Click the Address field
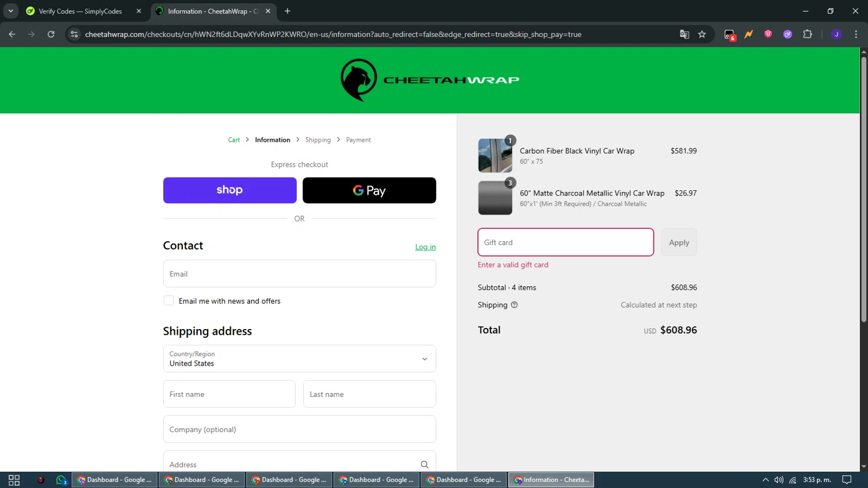 (x=299, y=464)
